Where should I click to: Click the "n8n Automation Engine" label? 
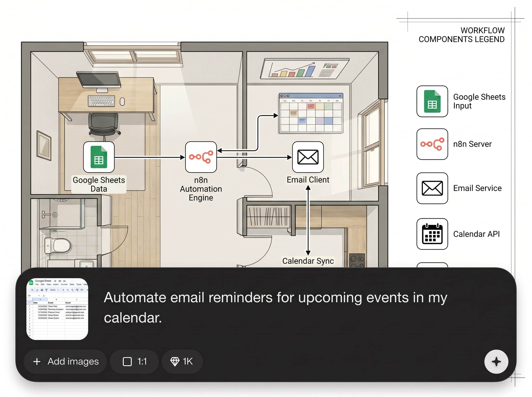pyautogui.click(x=201, y=189)
